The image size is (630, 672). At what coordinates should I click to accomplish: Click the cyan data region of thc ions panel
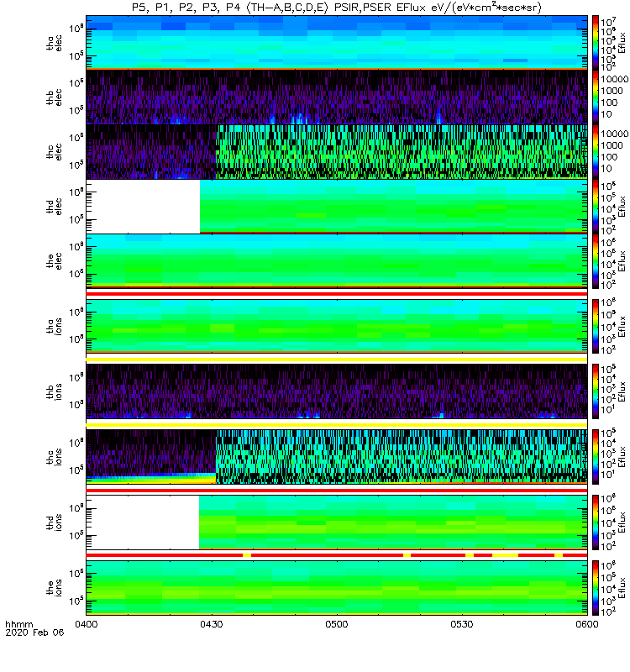click(402, 456)
